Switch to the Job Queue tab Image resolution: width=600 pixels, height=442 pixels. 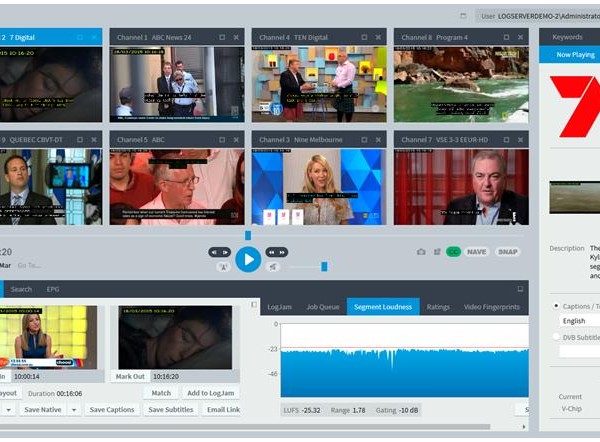point(323,307)
